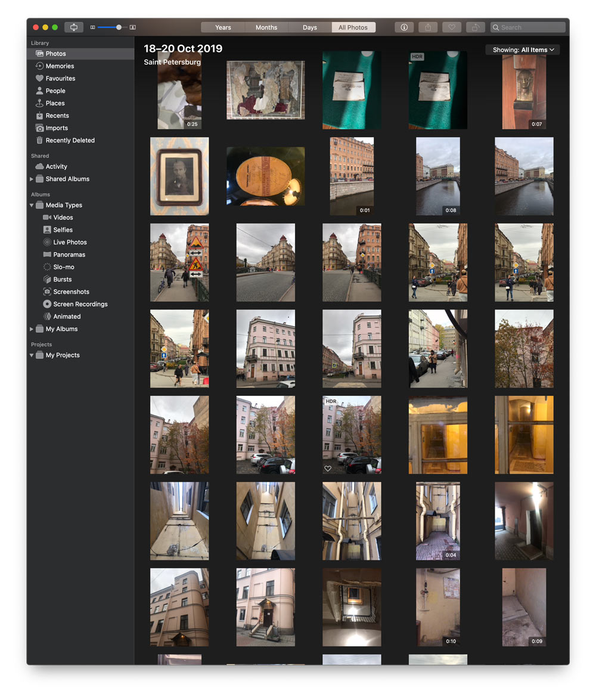The width and height of the screenshot is (596, 700).
Task: Click the Share icon in the toolbar
Action: point(428,27)
